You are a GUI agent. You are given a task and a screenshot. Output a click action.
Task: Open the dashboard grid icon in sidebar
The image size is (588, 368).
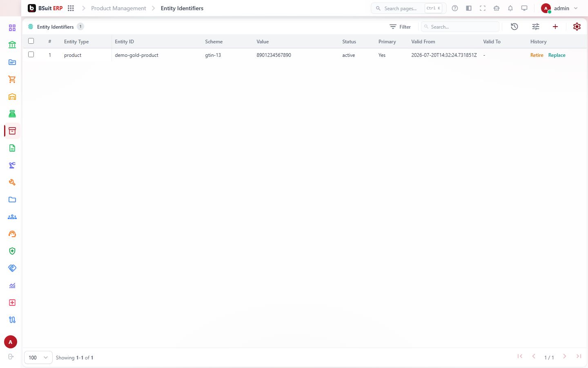click(12, 28)
